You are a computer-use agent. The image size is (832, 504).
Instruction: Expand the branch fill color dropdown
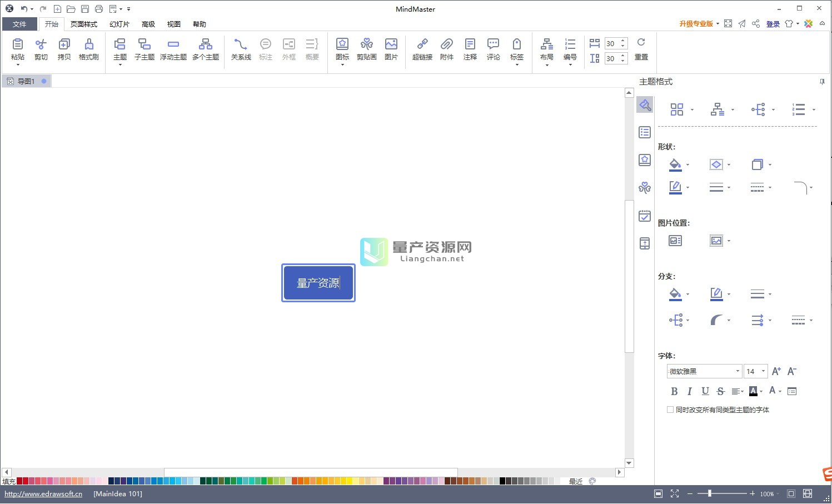[x=688, y=295]
